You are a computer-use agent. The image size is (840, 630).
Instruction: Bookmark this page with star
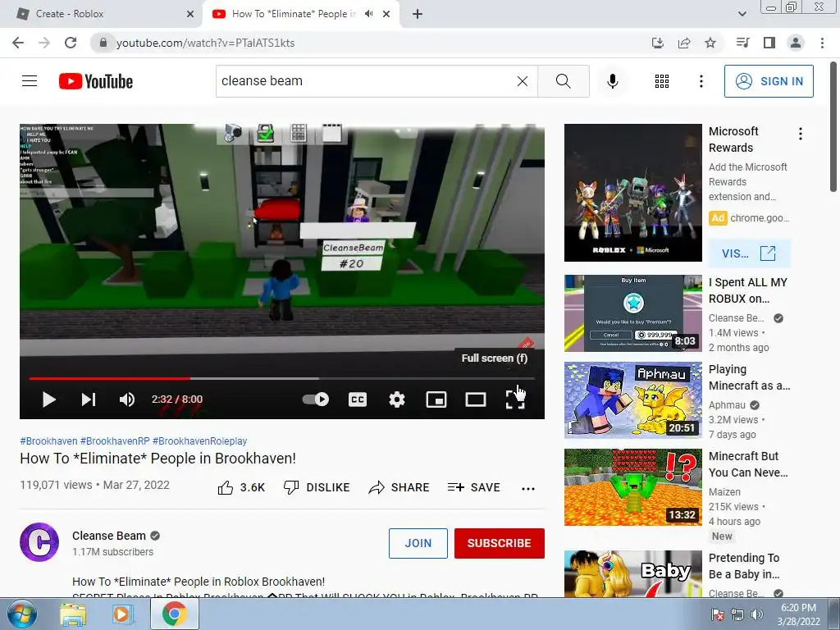(710, 43)
